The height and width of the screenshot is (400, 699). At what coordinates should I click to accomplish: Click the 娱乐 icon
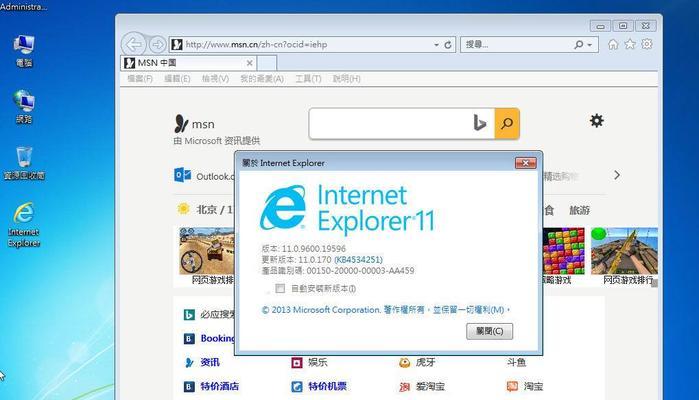[297, 363]
